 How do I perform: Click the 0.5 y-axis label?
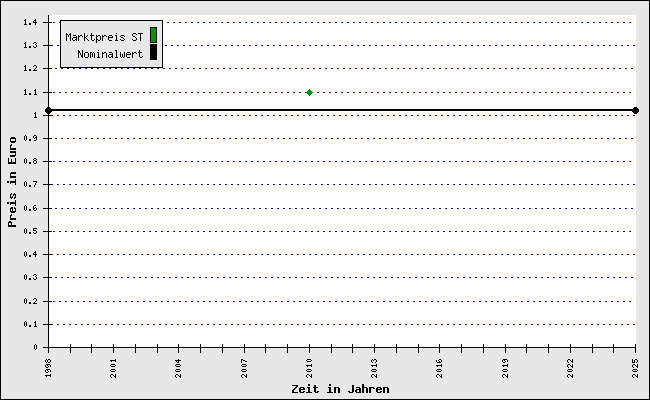pyautogui.click(x=30, y=231)
